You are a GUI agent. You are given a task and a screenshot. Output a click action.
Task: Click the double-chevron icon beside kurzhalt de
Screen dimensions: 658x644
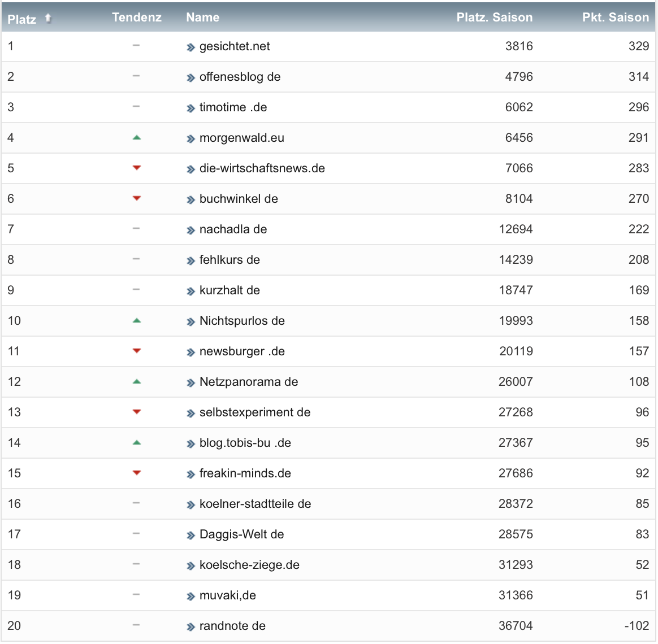tap(191, 291)
